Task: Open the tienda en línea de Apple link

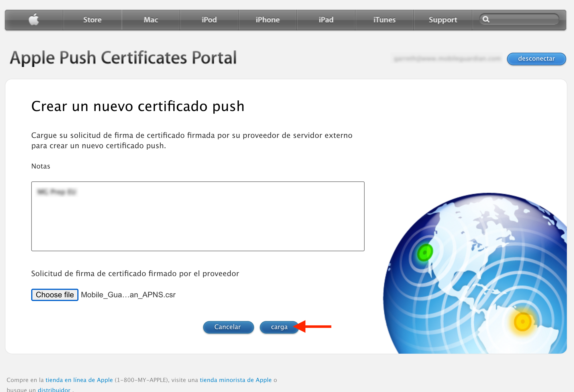Action: [x=79, y=380]
